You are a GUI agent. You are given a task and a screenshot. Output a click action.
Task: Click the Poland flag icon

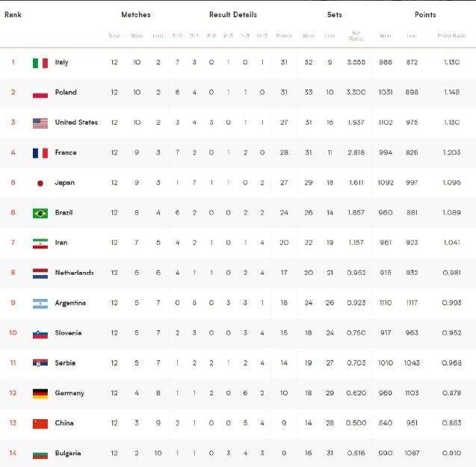coord(40,93)
